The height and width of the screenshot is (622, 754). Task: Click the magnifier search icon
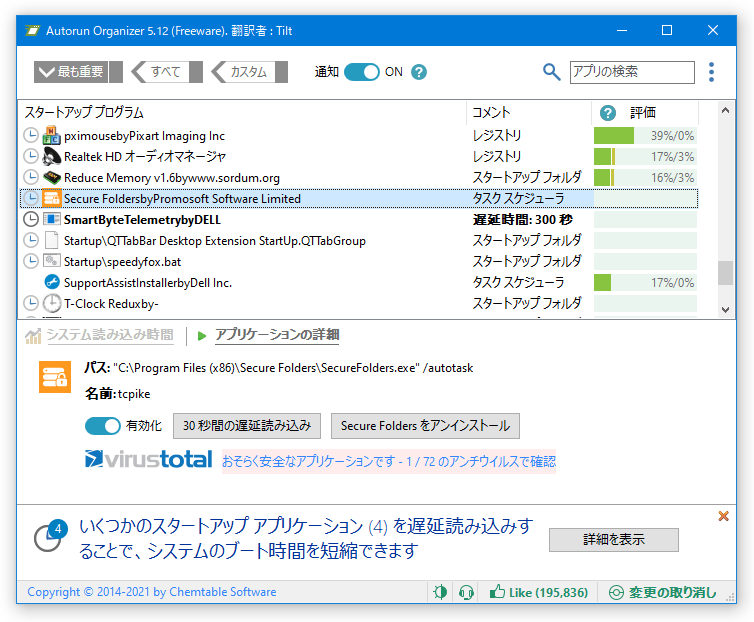pos(551,72)
